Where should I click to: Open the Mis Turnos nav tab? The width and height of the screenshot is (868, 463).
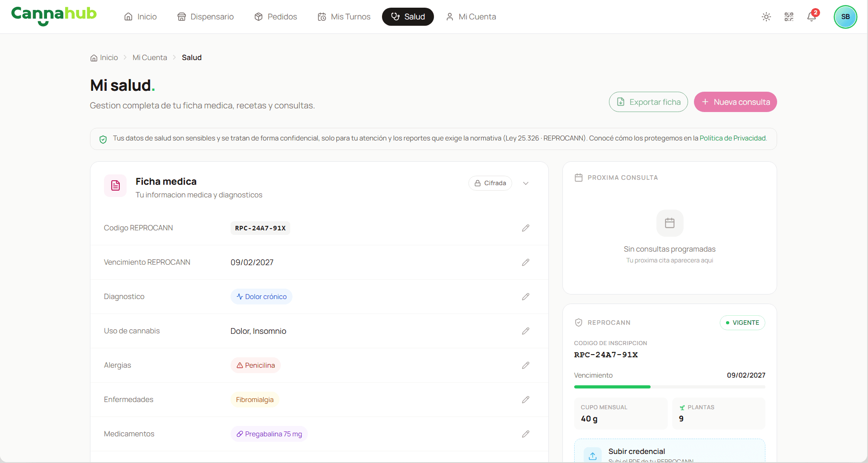[344, 17]
